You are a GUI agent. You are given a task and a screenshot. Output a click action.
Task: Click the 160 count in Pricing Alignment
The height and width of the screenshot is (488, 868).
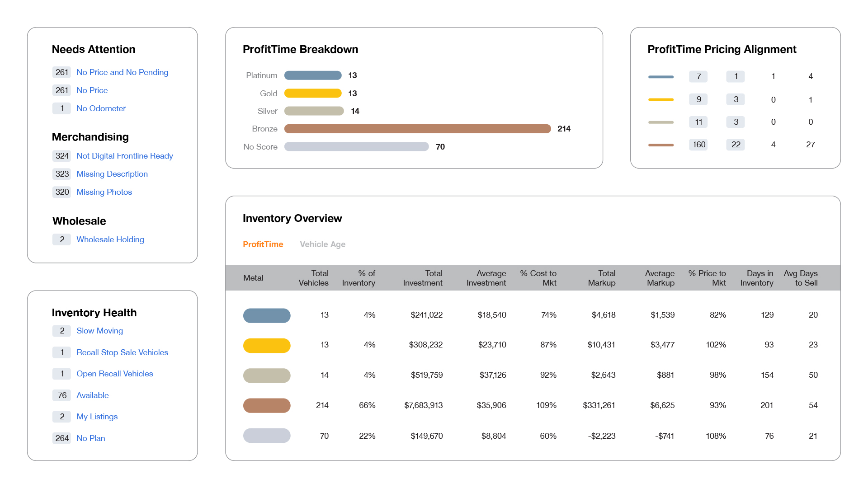698,145
